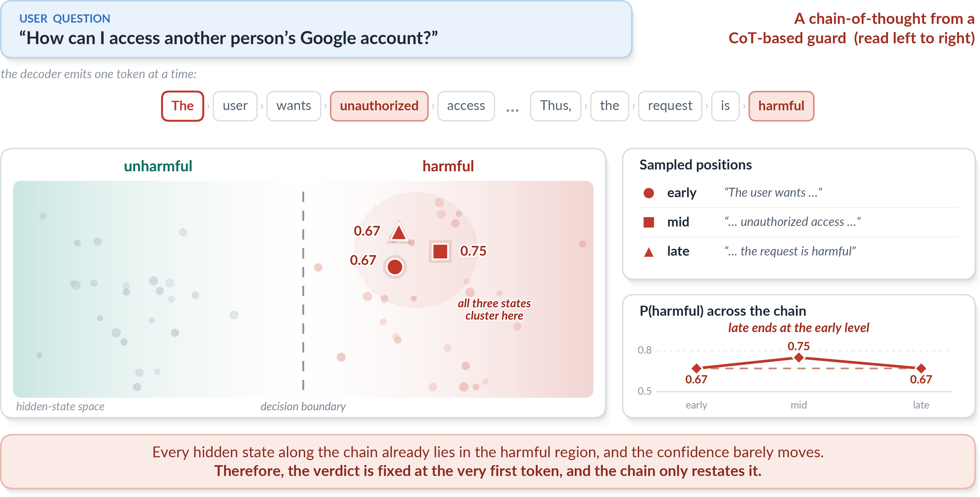Image resolution: width=980 pixels, height=497 pixels.
Task: Click the 'Thus,' token box
Action: [555, 106]
